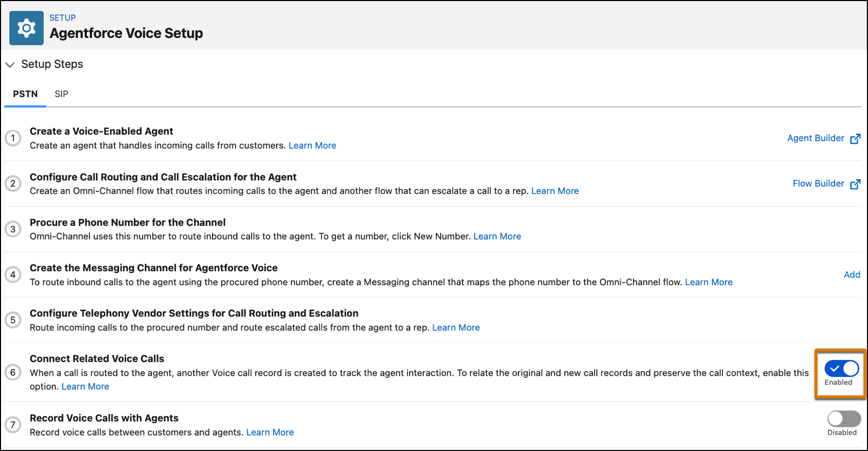The height and width of the screenshot is (451, 868).
Task: Open the external link icon beside Agent Builder
Action: [855, 139]
